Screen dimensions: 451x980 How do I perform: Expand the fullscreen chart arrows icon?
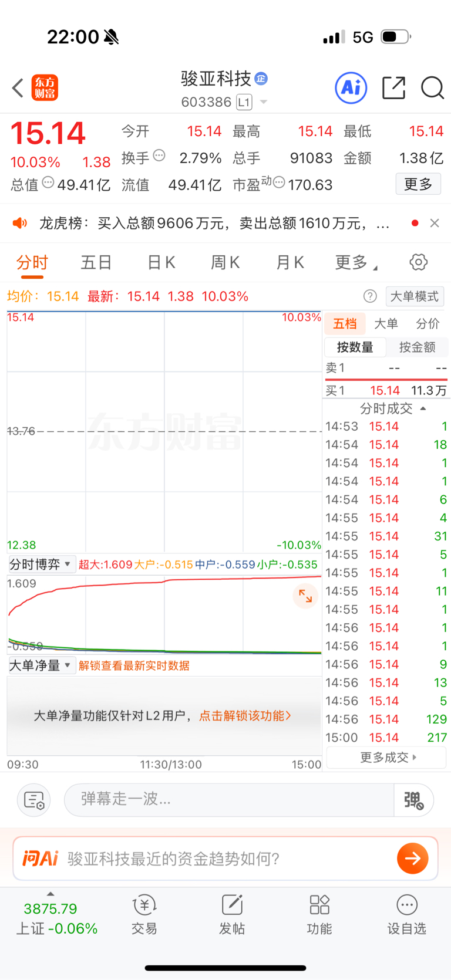(x=305, y=596)
